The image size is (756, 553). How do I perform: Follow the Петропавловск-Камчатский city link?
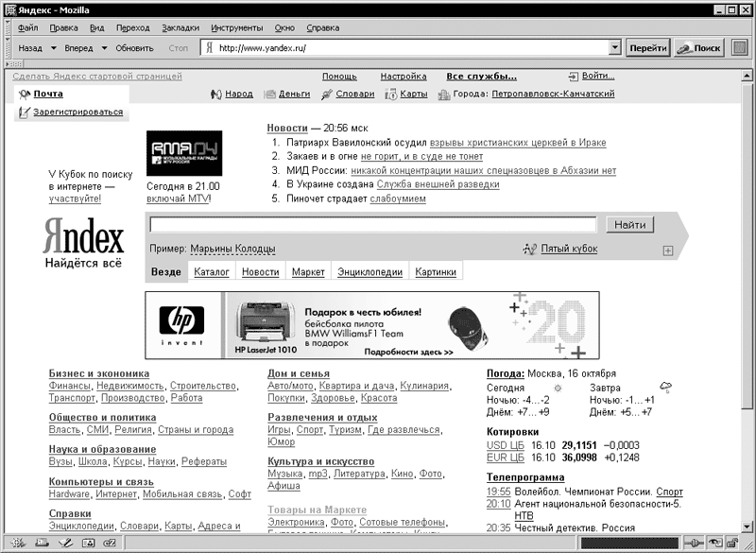(554, 94)
